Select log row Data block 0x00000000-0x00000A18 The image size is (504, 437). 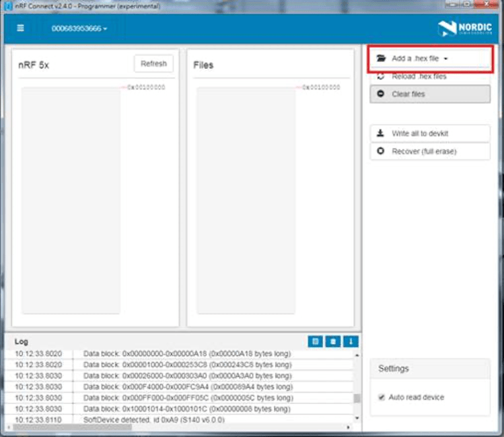click(x=179, y=354)
